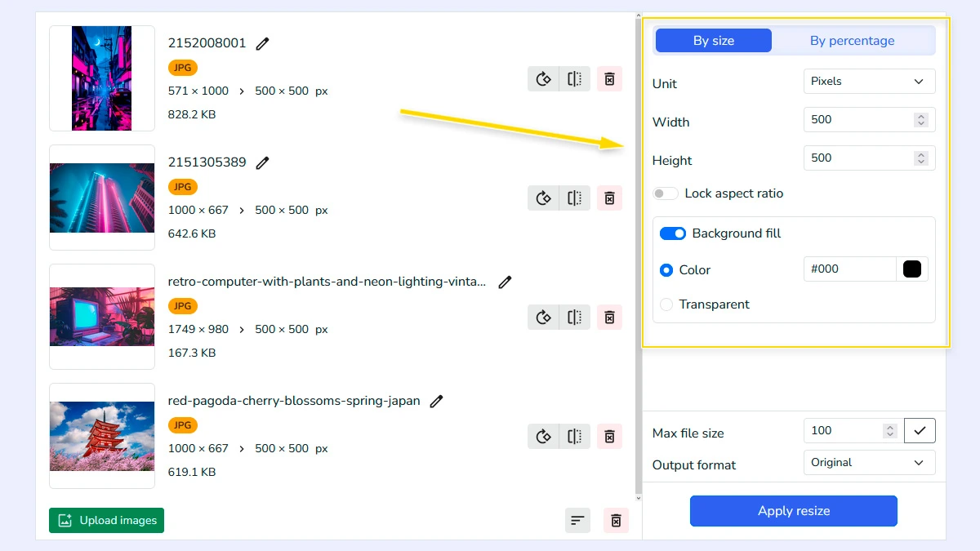The height and width of the screenshot is (551, 980).
Task: Flip the 2151305389 image horizontally
Action: (573, 198)
